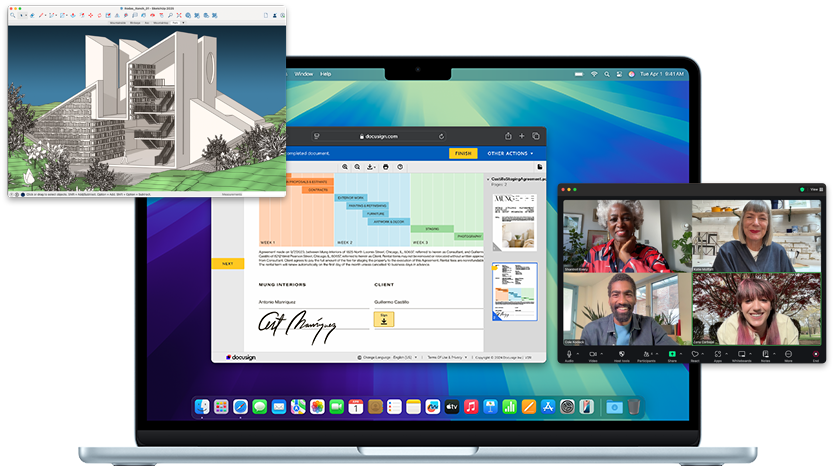The image size is (836, 468).
Task: Click the React heart icon in Zoom
Action: pos(695,353)
